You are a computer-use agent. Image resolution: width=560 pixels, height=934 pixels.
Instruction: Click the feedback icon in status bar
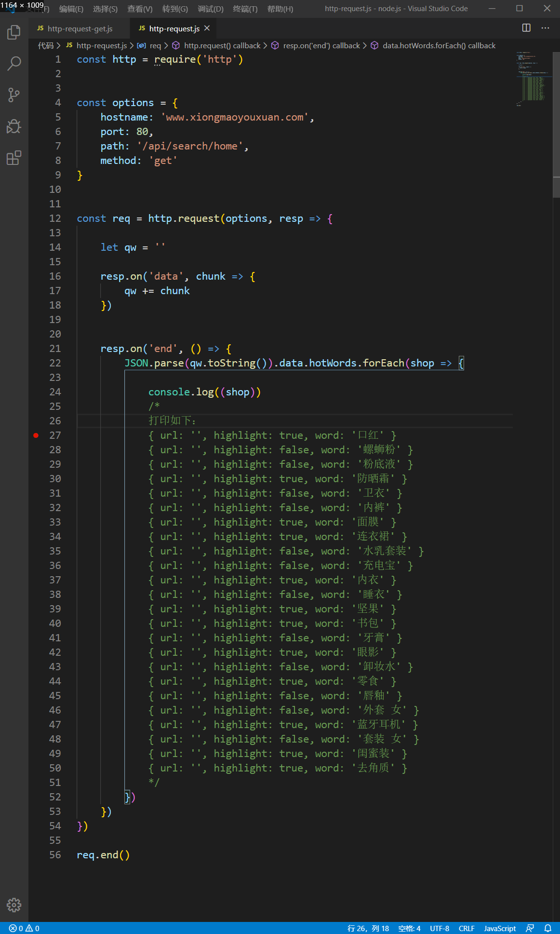click(x=530, y=928)
